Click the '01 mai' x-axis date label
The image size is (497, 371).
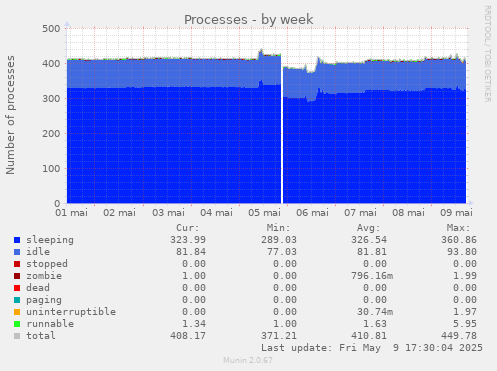coord(72,213)
